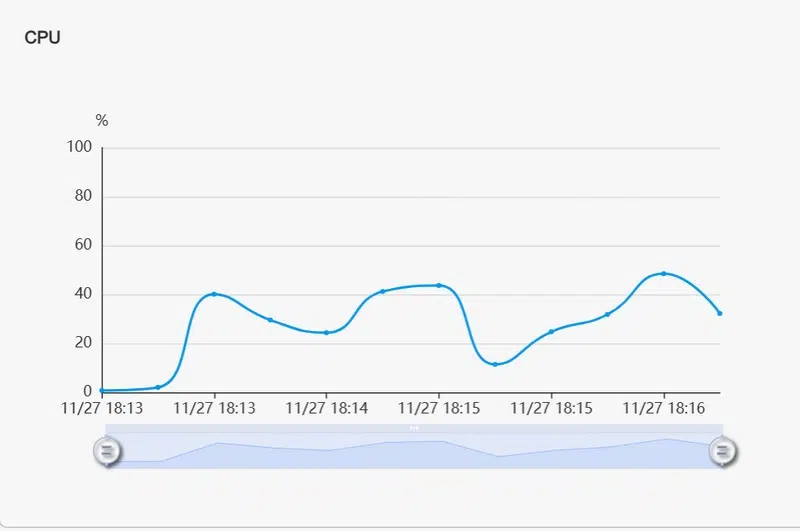
Task: Click the 100 y-axis label
Action: pos(80,148)
